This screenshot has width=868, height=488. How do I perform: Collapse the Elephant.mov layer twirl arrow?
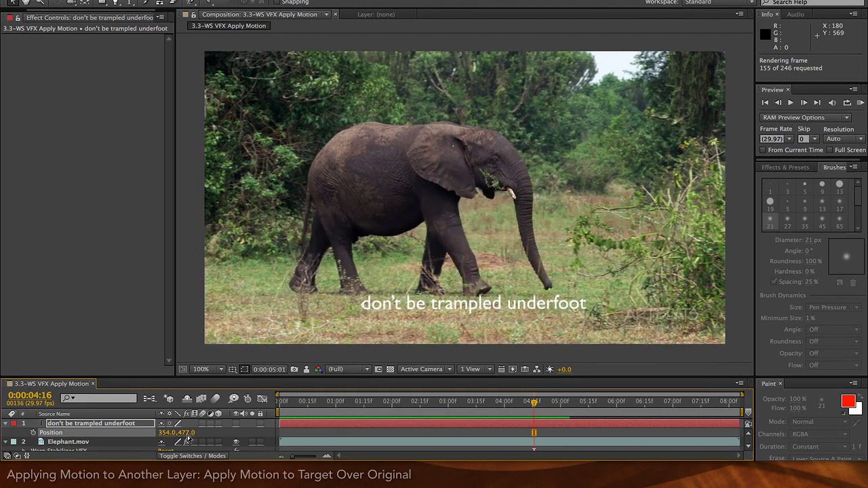pyautogui.click(x=5, y=442)
